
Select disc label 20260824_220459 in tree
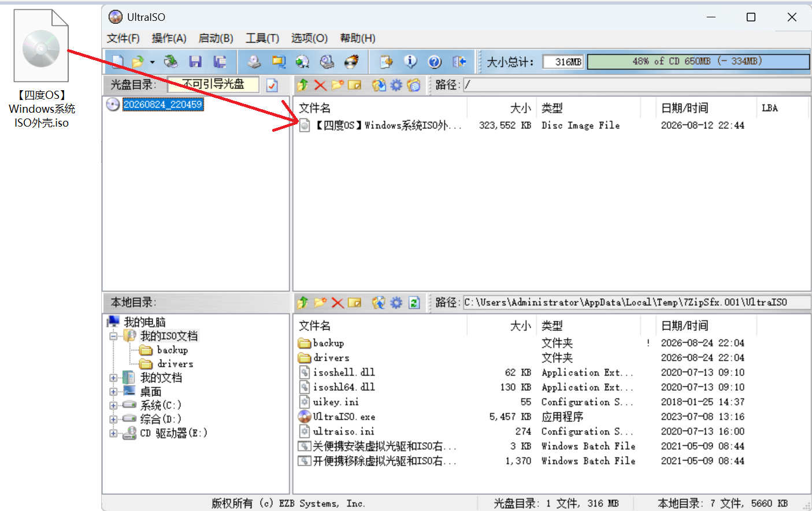click(x=162, y=105)
